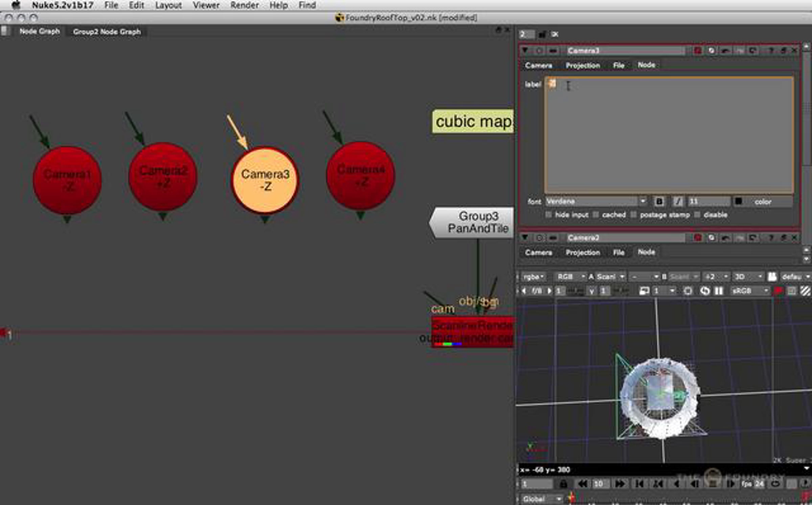
Task: Click the viewer camera lock icon
Action: tap(772, 277)
